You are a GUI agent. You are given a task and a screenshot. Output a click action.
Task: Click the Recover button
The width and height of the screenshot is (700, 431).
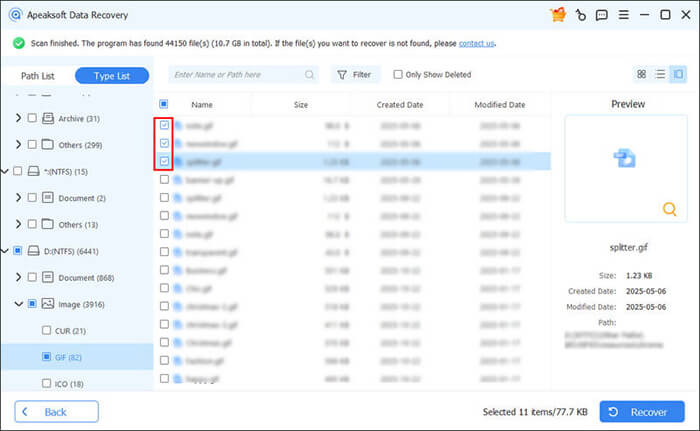point(642,412)
